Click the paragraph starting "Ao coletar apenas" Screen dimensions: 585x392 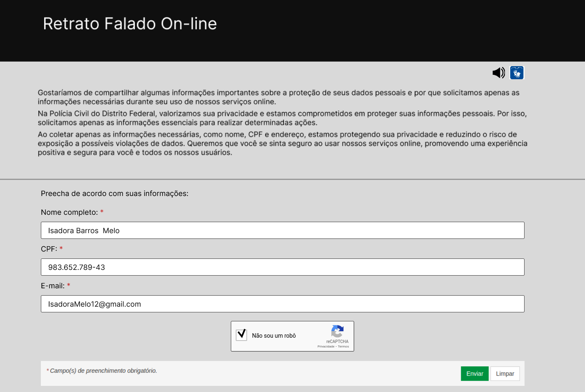[283, 143]
